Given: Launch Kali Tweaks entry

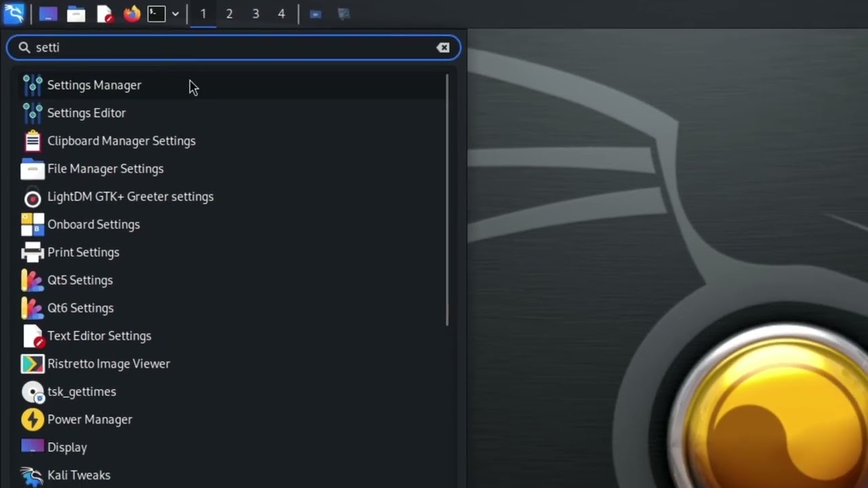Looking at the screenshot, I should 233,474.
